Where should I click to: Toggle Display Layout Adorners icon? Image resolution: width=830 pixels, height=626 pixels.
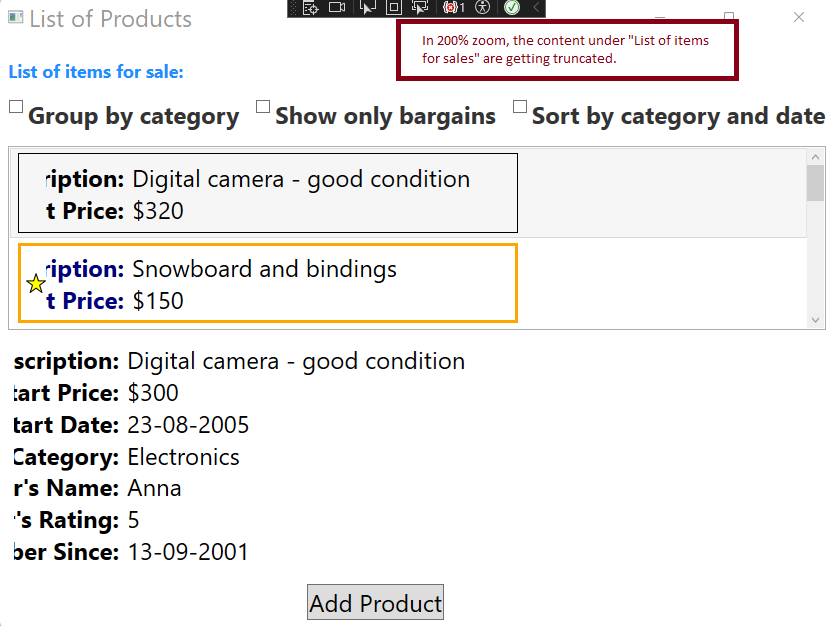point(393,7)
